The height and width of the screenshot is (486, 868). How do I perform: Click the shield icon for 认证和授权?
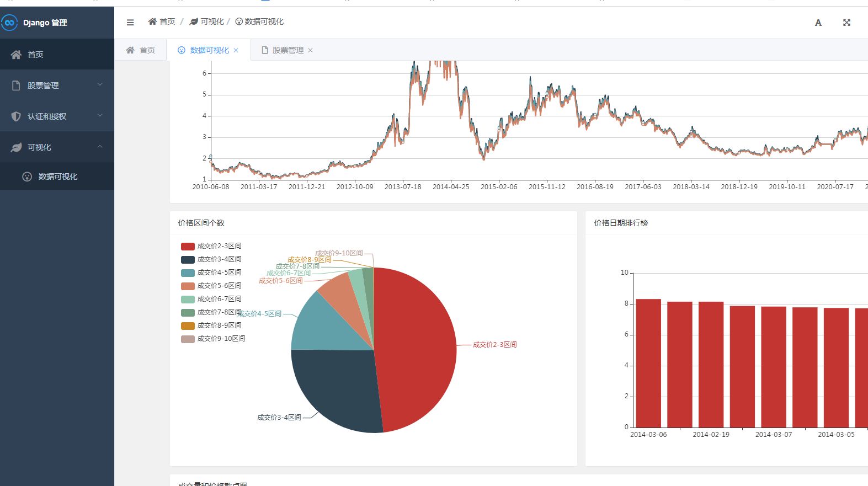(16, 116)
